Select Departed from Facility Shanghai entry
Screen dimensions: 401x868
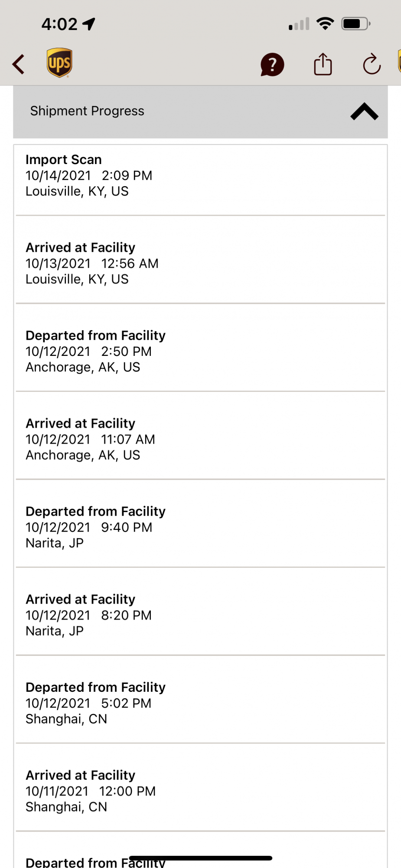[x=200, y=703]
